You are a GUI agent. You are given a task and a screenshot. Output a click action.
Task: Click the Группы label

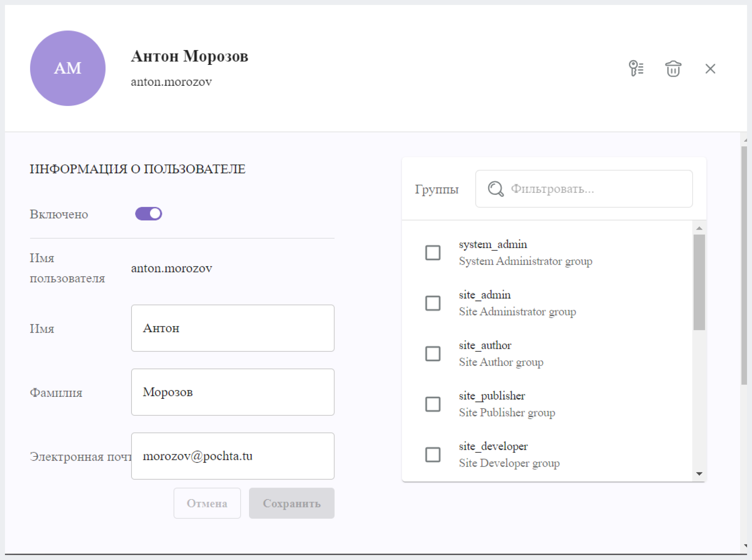436,189
